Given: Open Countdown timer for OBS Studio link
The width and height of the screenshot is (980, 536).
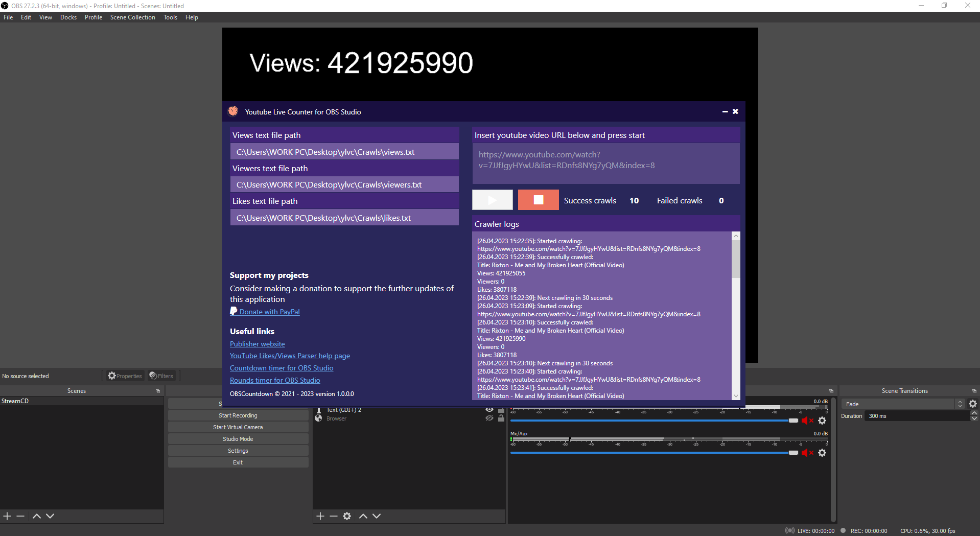Looking at the screenshot, I should tap(282, 368).
